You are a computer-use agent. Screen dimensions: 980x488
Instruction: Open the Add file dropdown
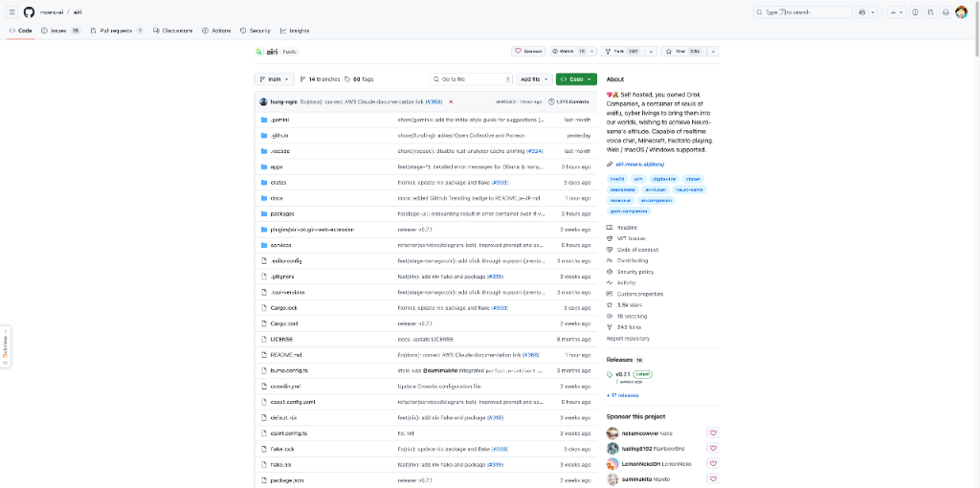[534, 79]
